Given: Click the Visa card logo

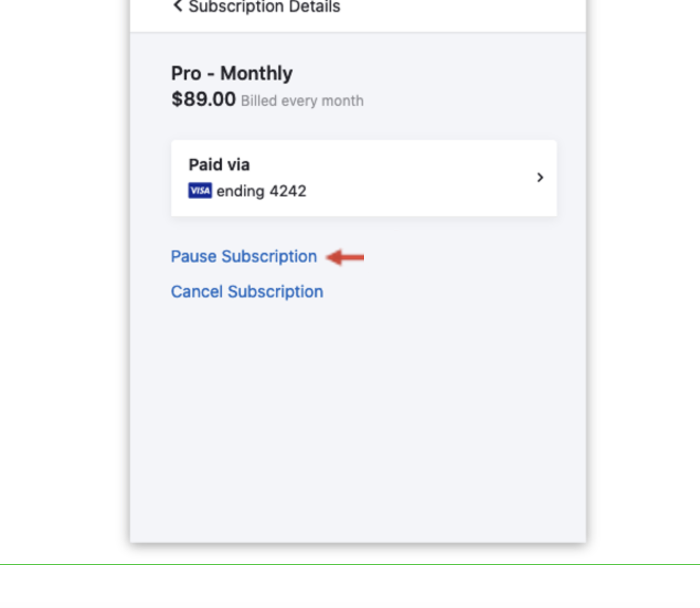Looking at the screenshot, I should 200,191.
